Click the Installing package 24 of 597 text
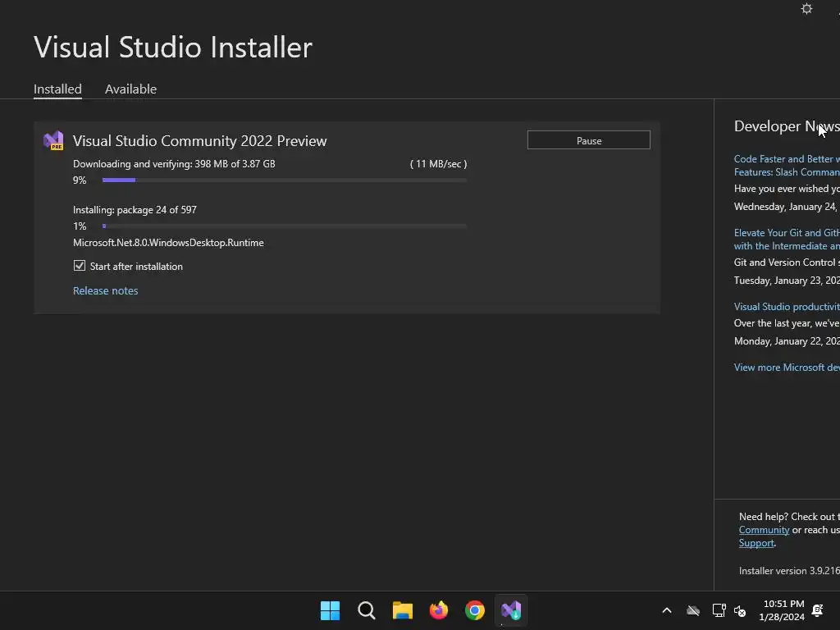 click(135, 209)
